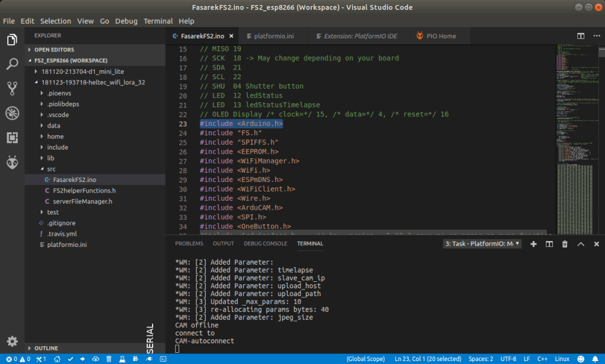Switch to the platformio.ini tab
The image size is (605, 364).
[x=273, y=35]
